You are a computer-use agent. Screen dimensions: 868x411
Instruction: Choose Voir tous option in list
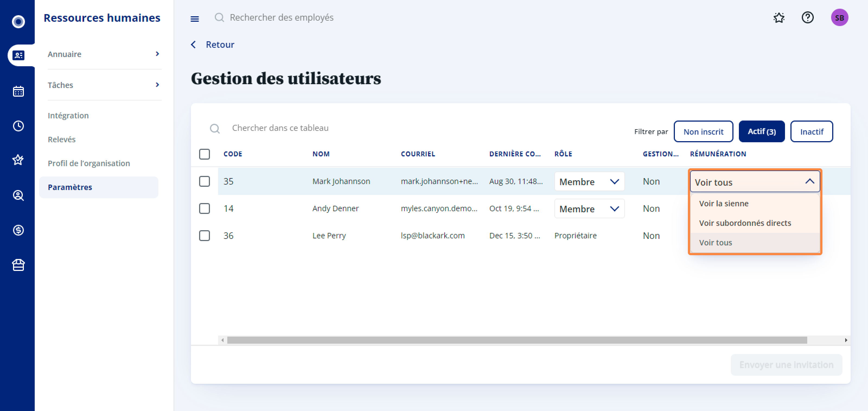click(x=755, y=243)
